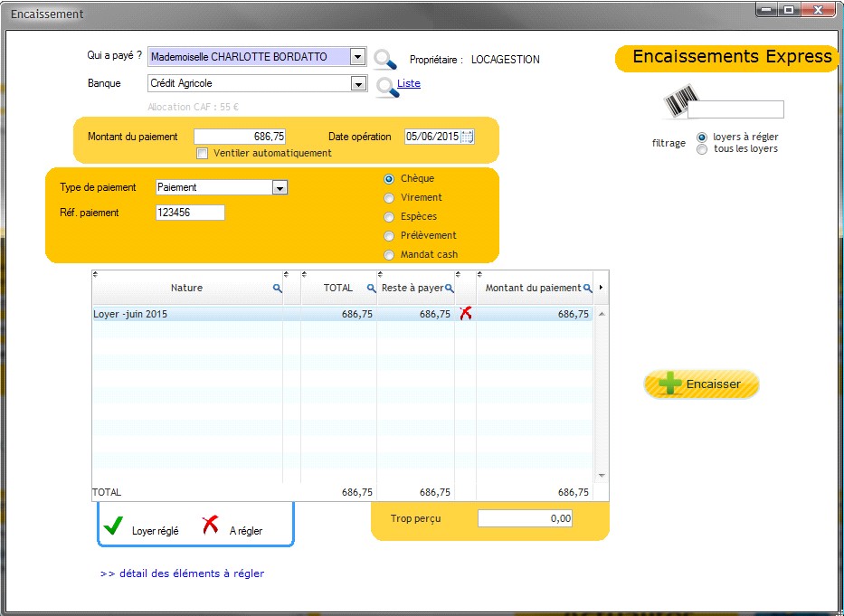
Task: Open détail des éléments à régler link
Action: point(183,573)
